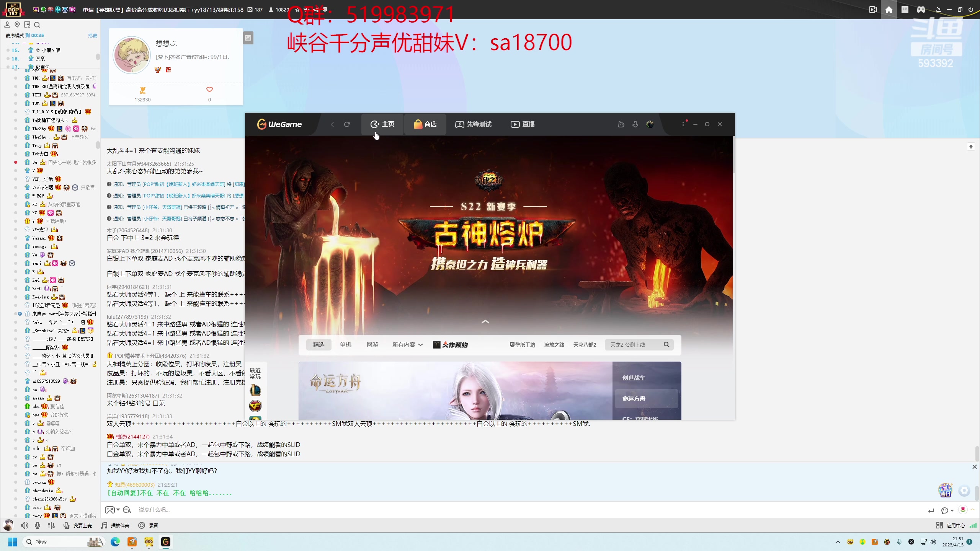Image resolution: width=980 pixels, height=551 pixels.
Task: Click 播放伴奏 button
Action: (115, 525)
